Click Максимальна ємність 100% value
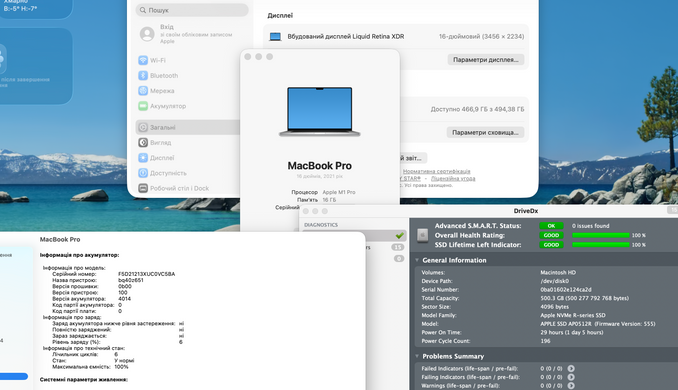The image size is (678, 390). (121, 367)
